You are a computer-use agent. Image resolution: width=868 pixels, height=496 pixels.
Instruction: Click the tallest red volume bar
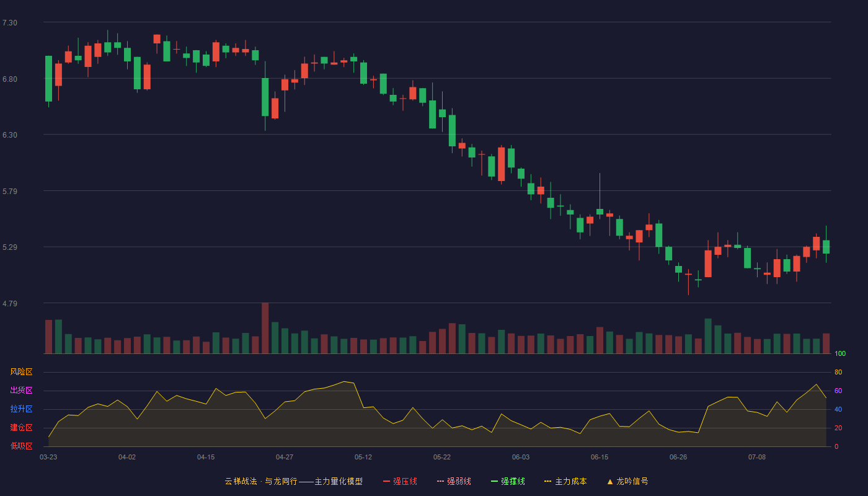265,328
